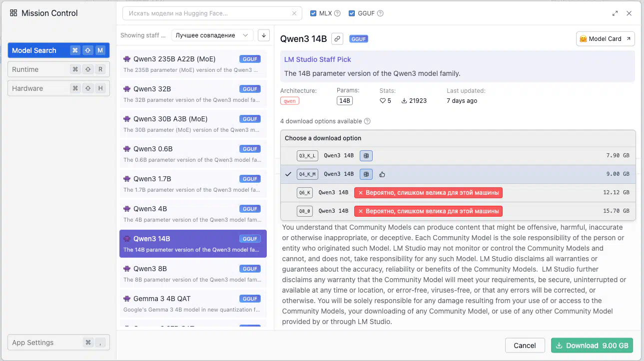Open the Лучшее совпадение sort dropdown
This screenshot has width=644, height=361.
point(212,35)
